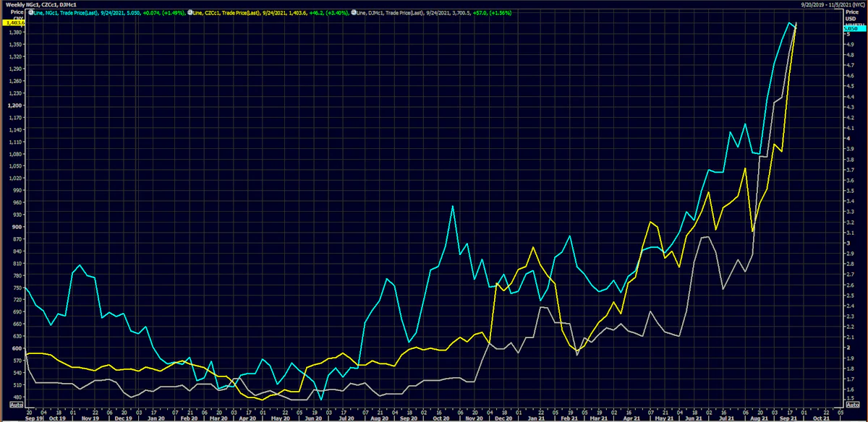This screenshot has width=868, height=422.
Task: Click the 600 value on left axis
Action: pyautogui.click(x=17, y=348)
